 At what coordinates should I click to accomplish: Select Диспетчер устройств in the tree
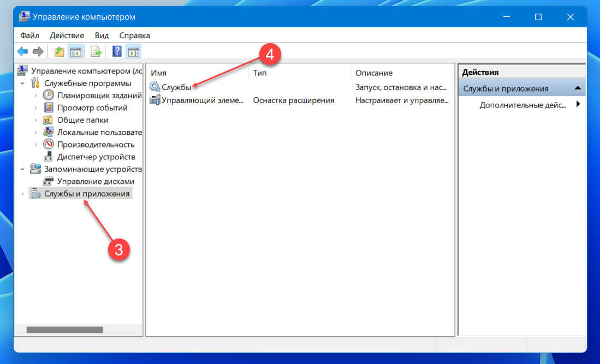click(96, 157)
